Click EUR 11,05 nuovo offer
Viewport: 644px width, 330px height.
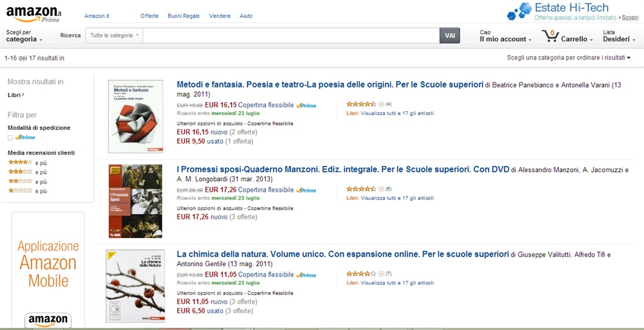point(217,302)
